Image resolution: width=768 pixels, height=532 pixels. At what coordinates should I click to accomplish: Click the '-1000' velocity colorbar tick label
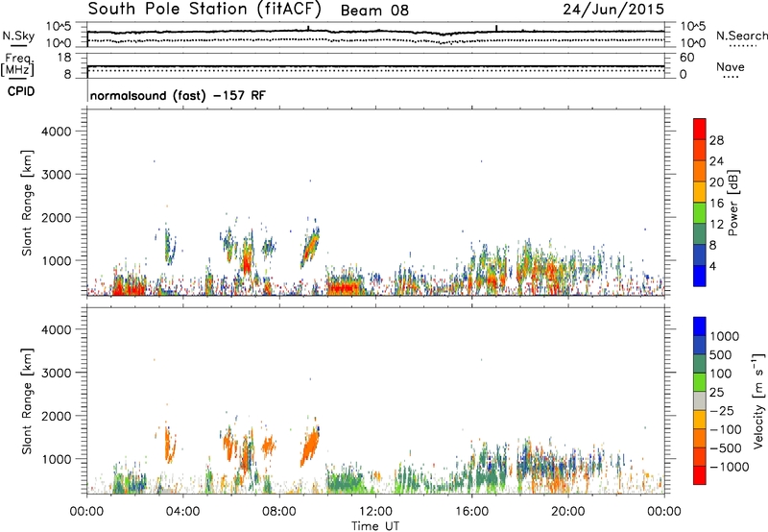click(x=729, y=467)
